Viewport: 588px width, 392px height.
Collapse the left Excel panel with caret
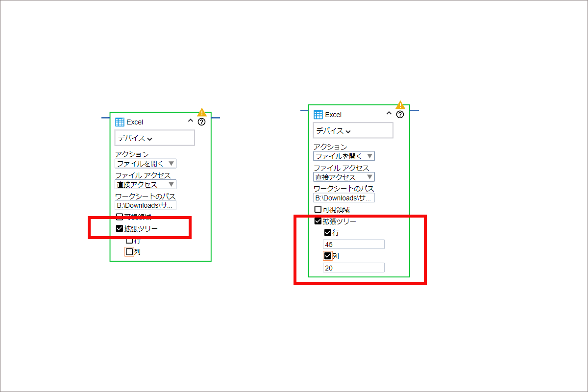191,121
